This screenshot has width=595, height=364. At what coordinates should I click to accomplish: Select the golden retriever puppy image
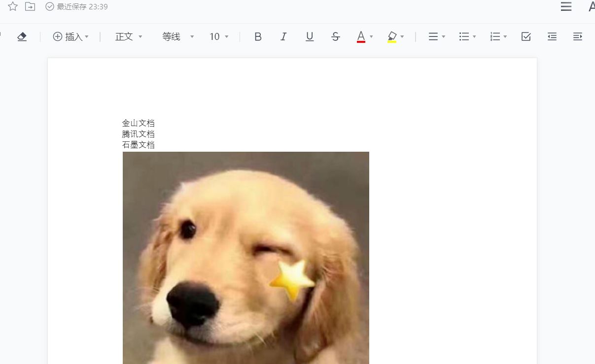[246, 258]
